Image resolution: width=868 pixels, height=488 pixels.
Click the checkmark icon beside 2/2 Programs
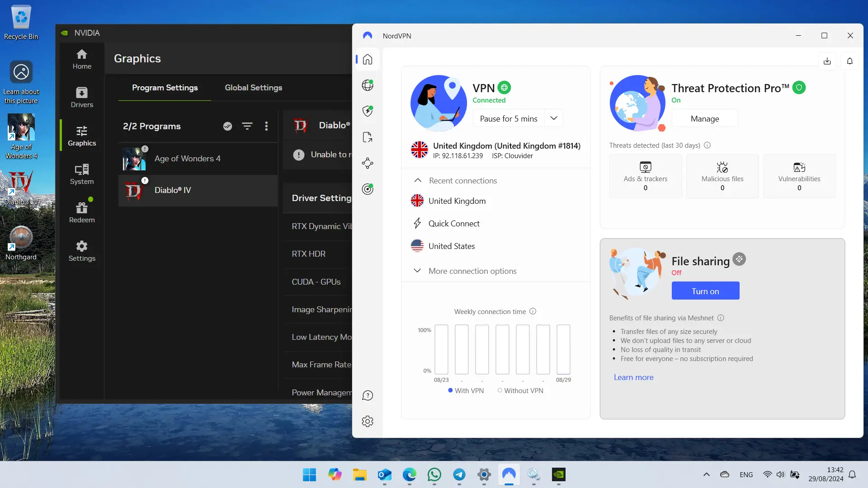point(227,127)
